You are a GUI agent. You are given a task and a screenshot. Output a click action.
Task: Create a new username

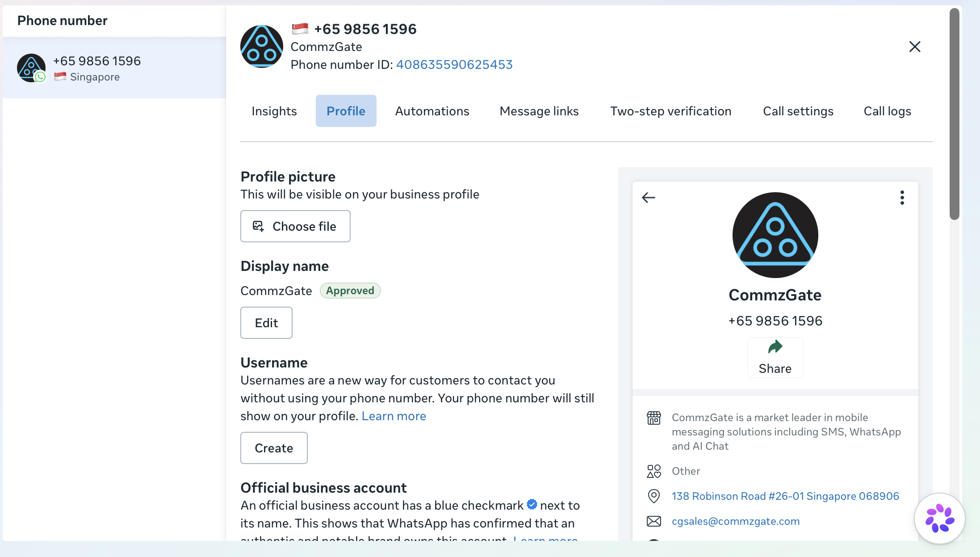[x=274, y=448]
